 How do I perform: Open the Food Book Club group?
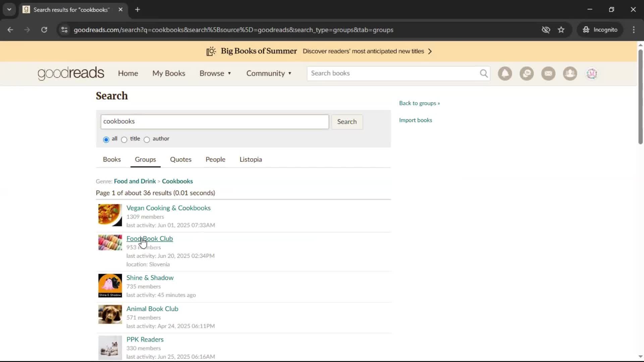click(x=150, y=239)
